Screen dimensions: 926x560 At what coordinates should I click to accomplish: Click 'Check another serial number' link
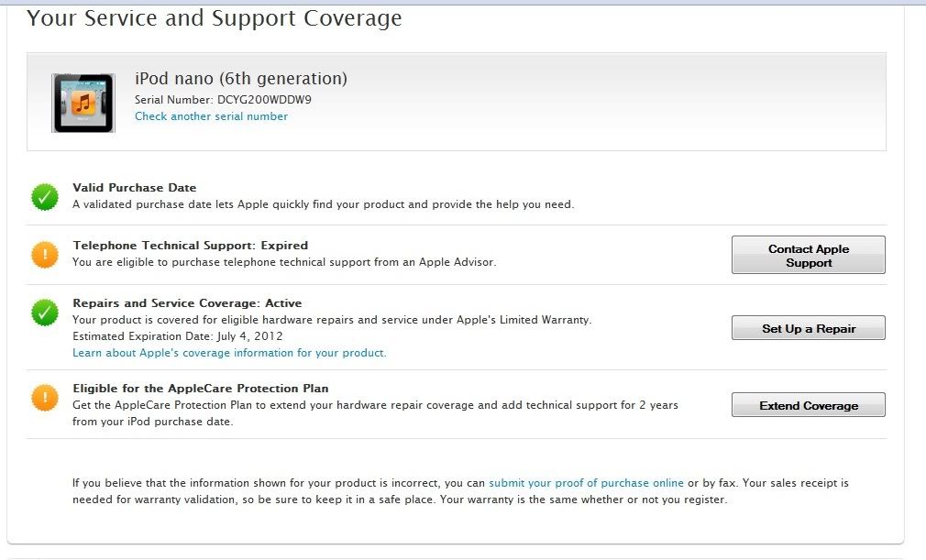pyautogui.click(x=212, y=116)
